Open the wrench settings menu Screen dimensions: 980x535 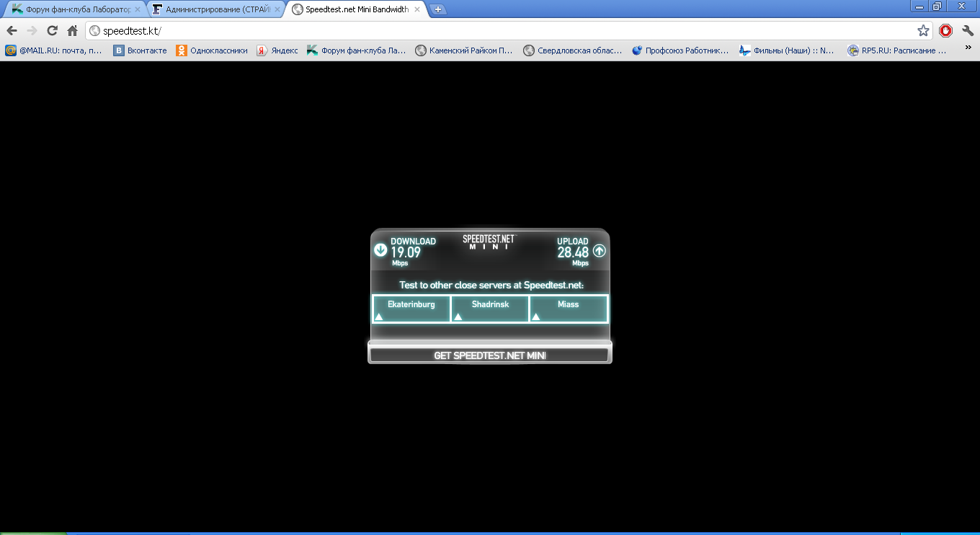point(968,30)
